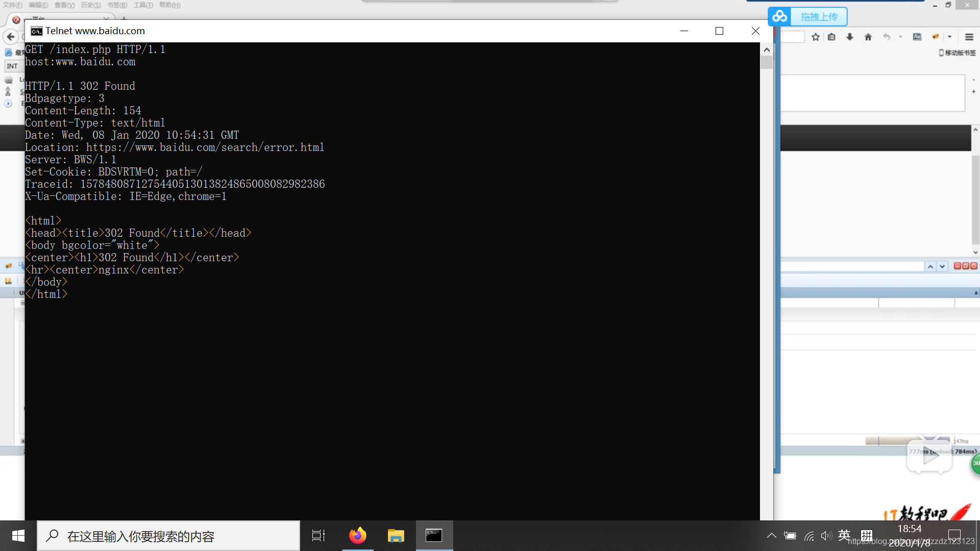This screenshot has width=980, height=551.
Task: Open the 查看(V) menu in Firefox
Action: [x=64, y=5]
